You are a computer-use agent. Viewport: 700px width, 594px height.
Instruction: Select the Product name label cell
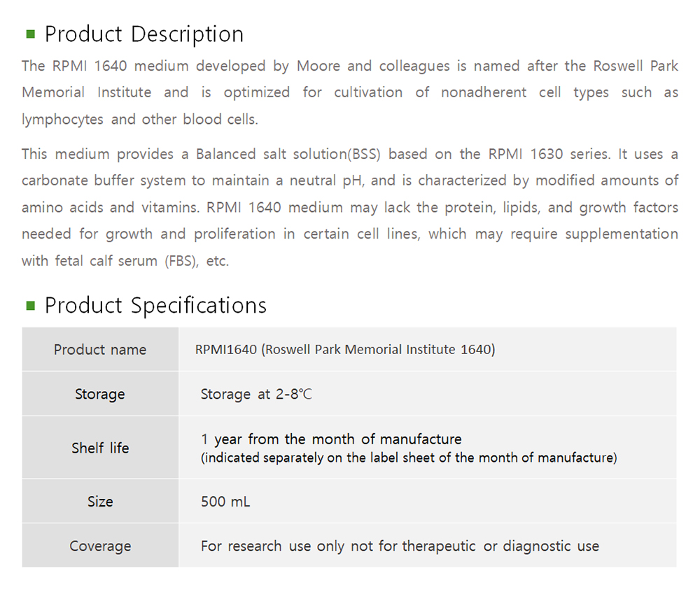100,350
